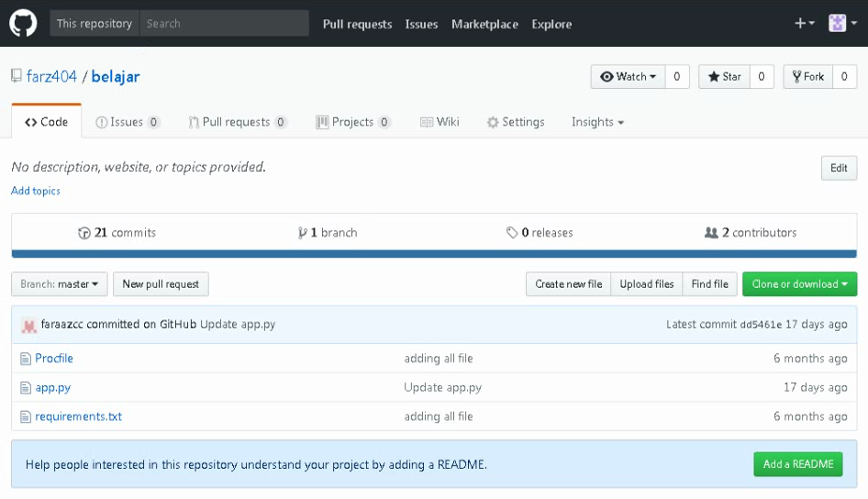Screen dimensions: 868x499
Task: Click the GitHub octocat logo
Action: point(23,24)
